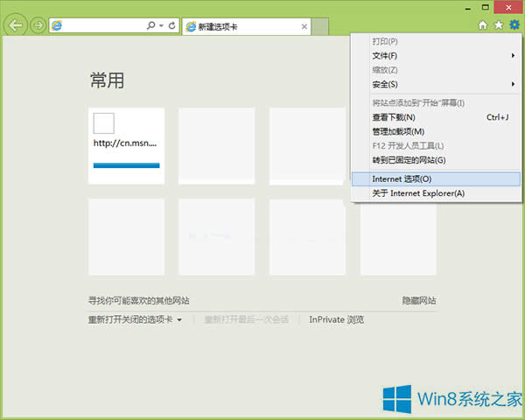Choose 管理加载项(M) from menu

pos(398,131)
